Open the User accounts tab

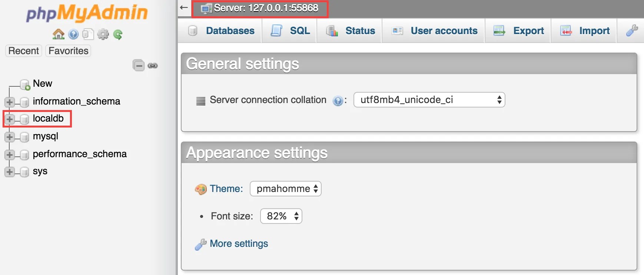[x=434, y=31]
